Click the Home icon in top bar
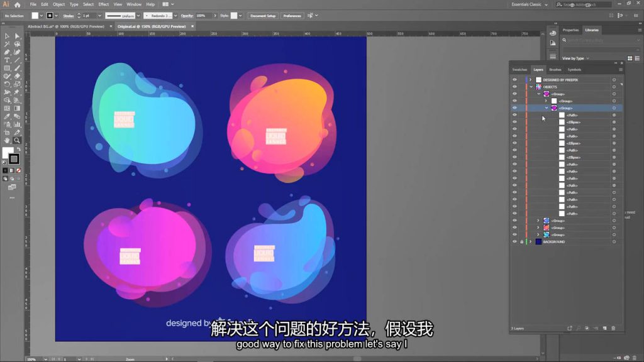 pos(17,4)
